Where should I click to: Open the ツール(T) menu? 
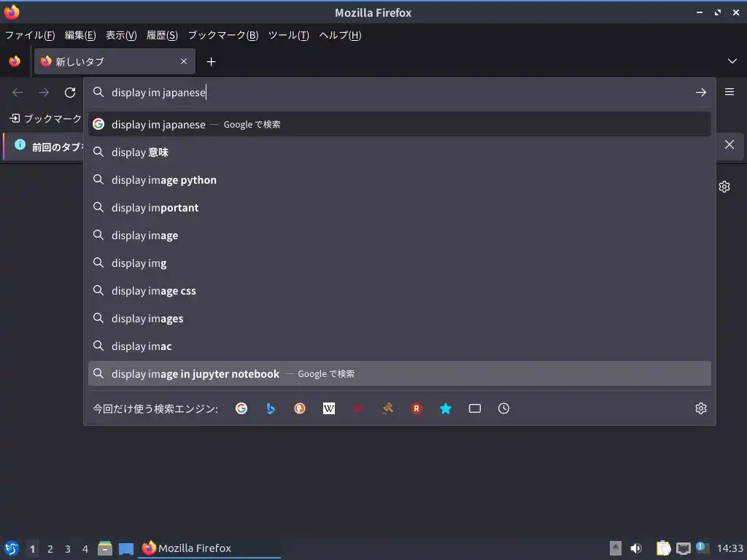289,35
